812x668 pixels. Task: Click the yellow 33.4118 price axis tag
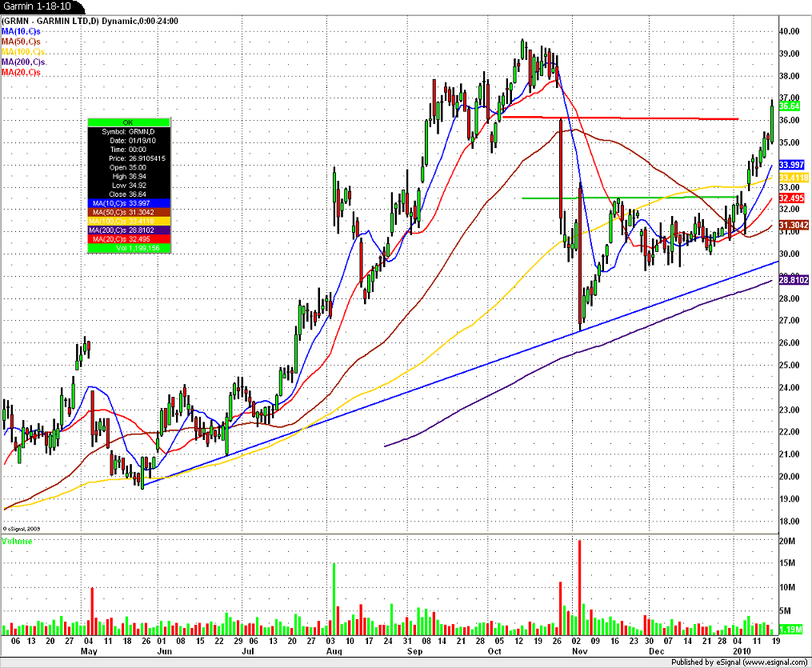794,178
